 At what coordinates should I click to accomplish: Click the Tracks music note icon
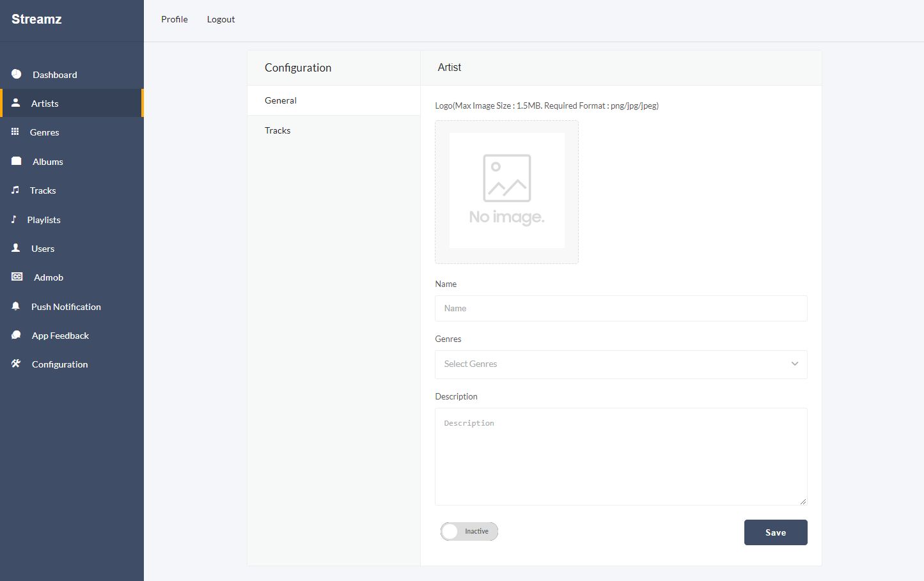click(15, 190)
